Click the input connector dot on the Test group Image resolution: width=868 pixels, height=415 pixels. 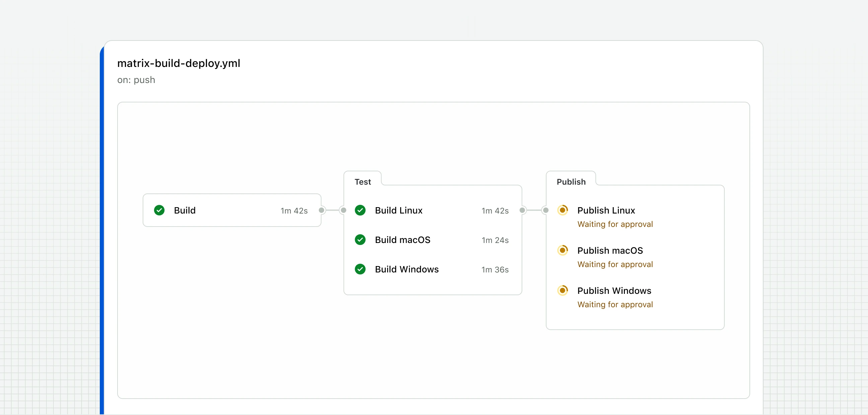pyautogui.click(x=343, y=210)
